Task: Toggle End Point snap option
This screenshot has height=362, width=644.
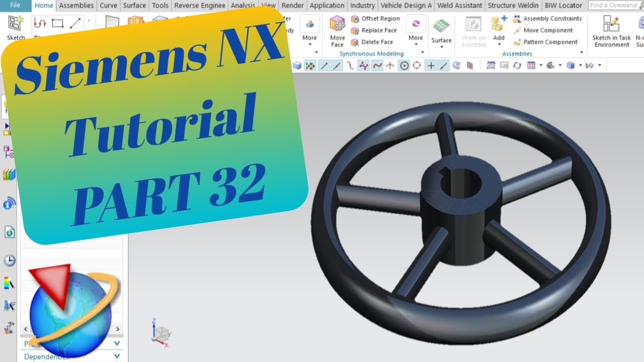Action: pos(325,66)
